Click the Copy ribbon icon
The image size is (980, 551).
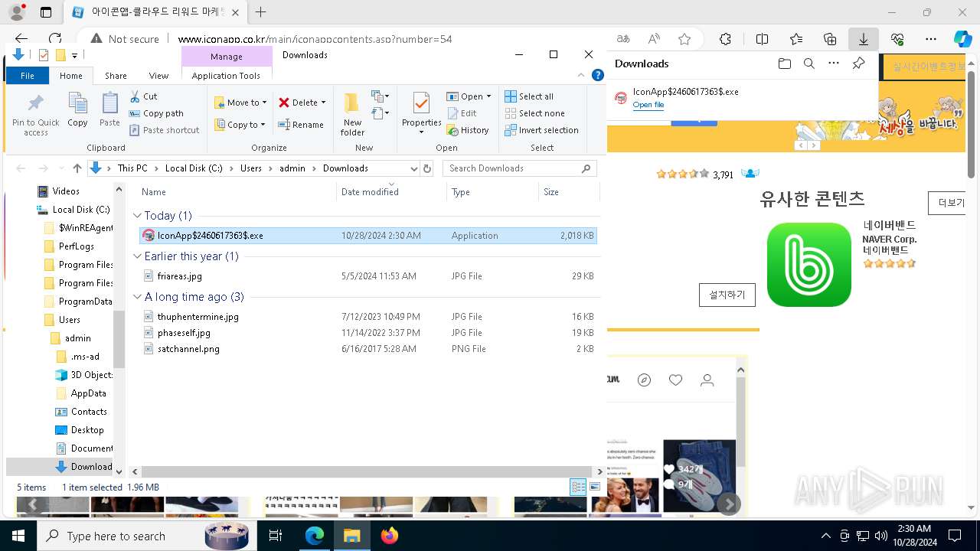[x=77, y=109]
